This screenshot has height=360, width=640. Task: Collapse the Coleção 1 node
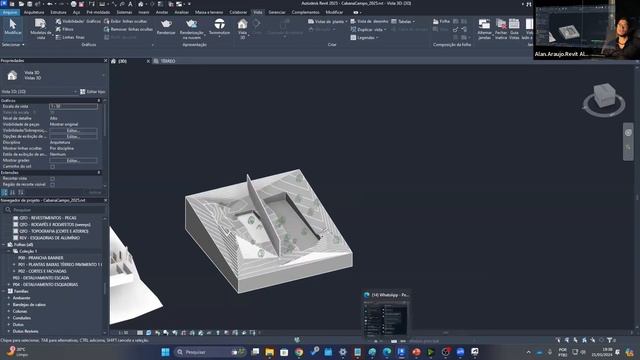[9, 251]
